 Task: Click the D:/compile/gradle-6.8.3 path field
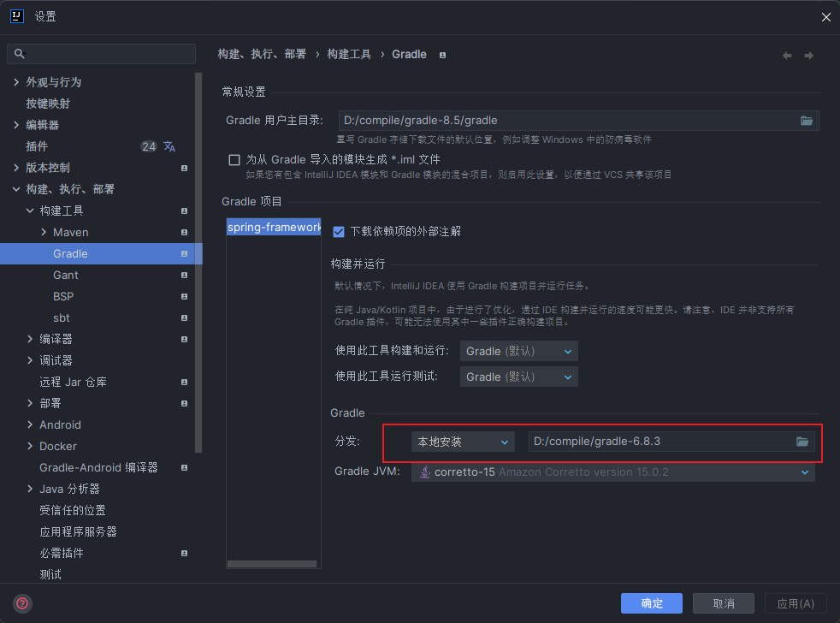(x=671, y=442)
